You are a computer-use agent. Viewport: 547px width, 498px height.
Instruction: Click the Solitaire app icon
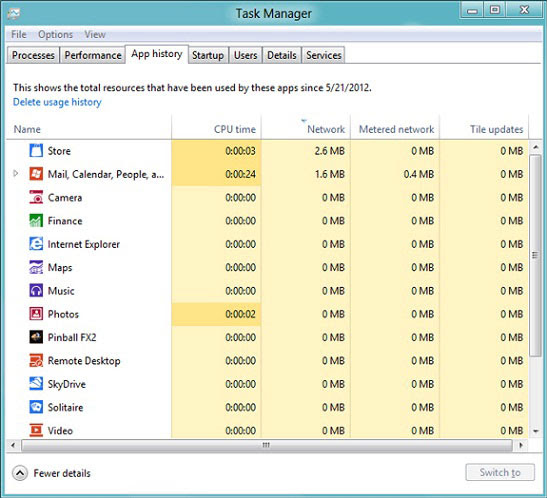point(36,407)
